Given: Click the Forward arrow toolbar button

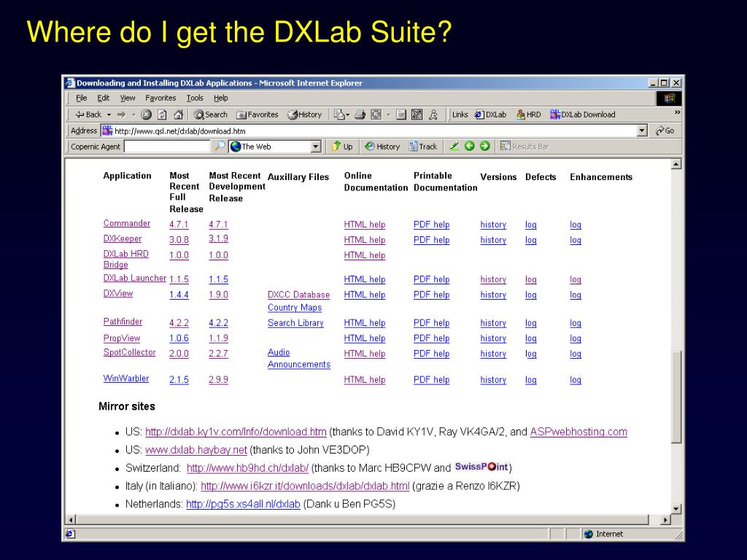Looking at the screenshot, I should 122,114.
